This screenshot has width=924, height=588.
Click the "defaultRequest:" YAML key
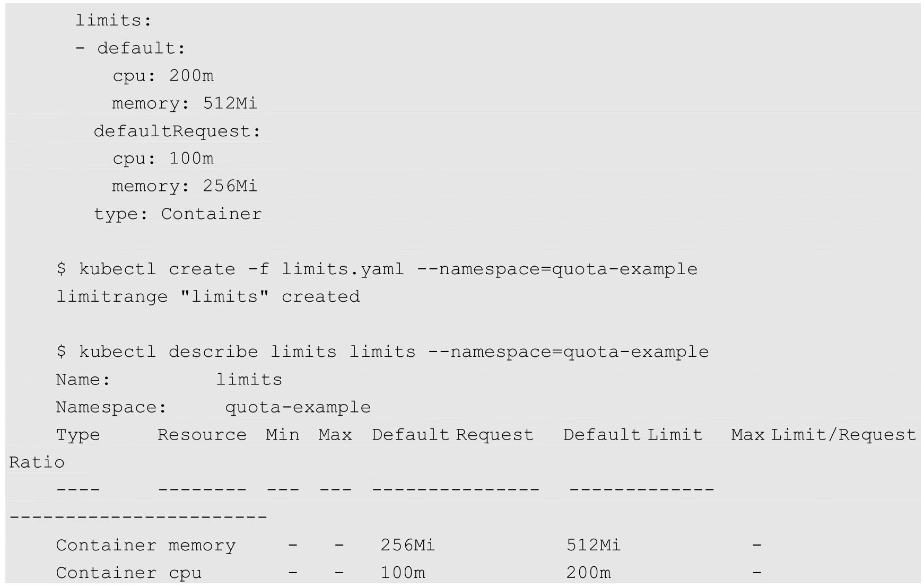tap(178, 131)
